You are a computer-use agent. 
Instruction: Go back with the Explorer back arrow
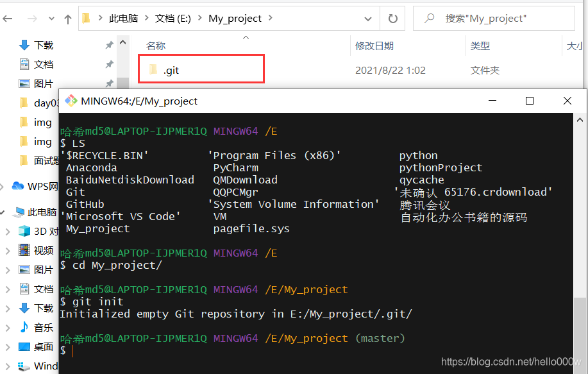click(x=8, y=19)
